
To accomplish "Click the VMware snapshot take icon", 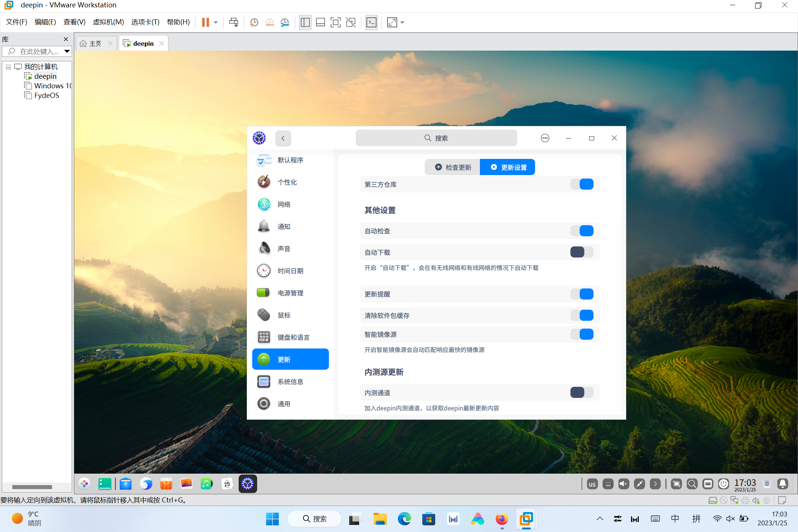I will (254, 23).
